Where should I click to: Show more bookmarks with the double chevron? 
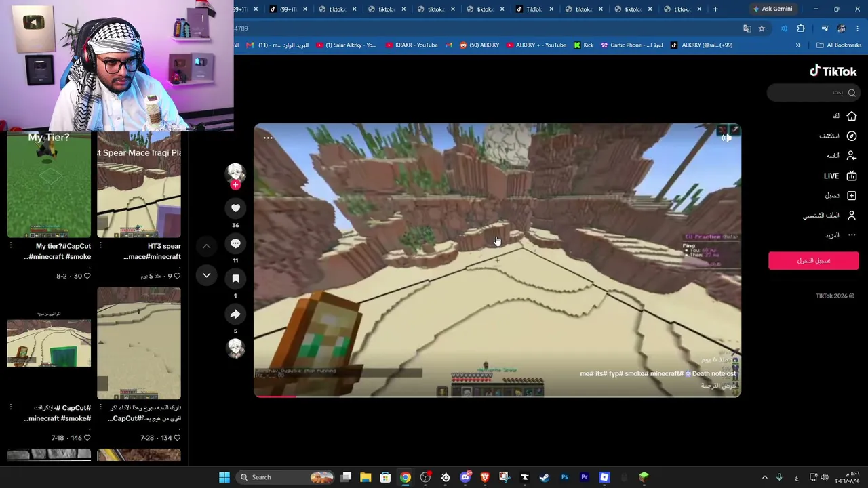(x=798, y=45)
